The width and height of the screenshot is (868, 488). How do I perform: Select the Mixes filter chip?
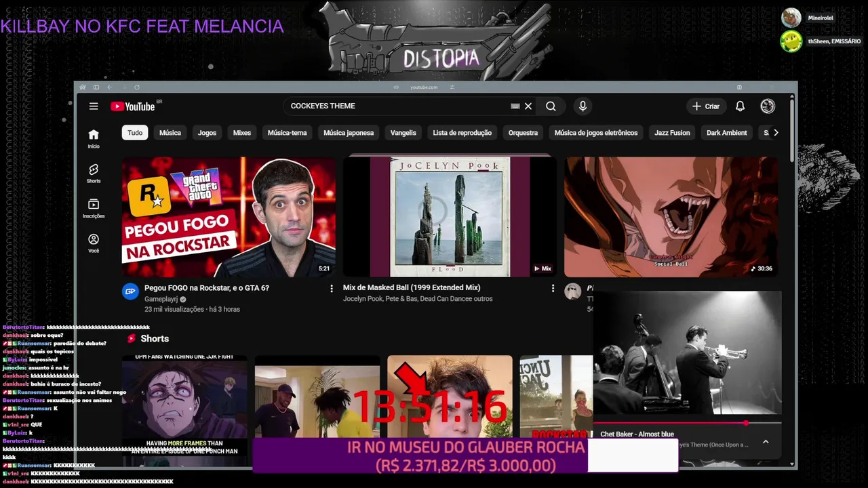click(x=242, y=133)
